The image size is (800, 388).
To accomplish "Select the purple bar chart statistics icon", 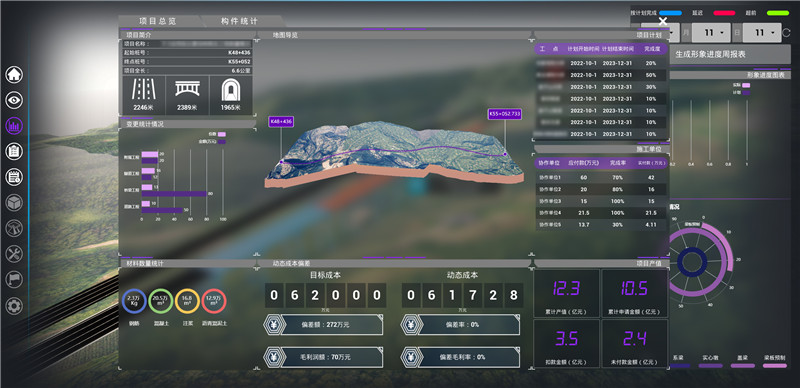I will coord(14,126).
